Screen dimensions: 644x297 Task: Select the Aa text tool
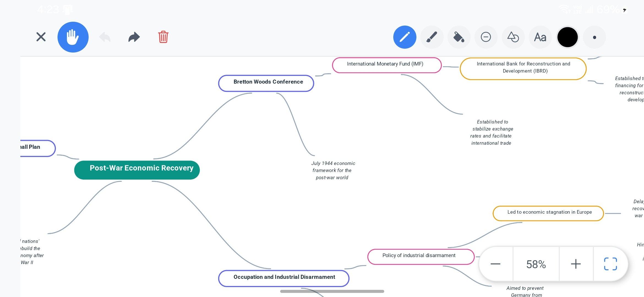(x=540, y=37)
